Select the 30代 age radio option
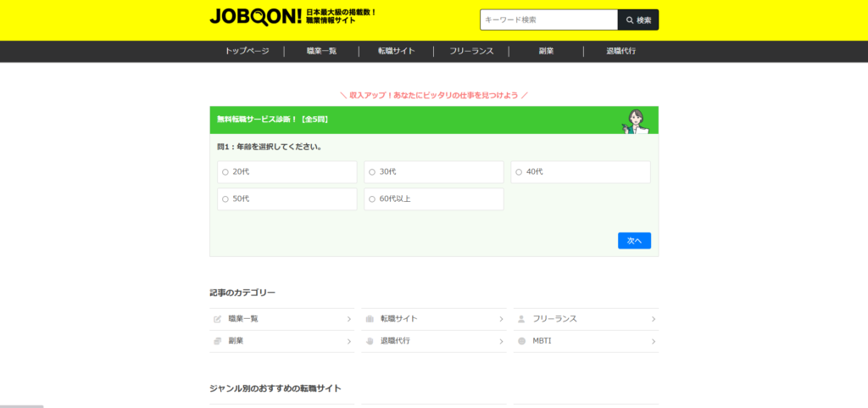Image resolution: width=868 pixels, height=408 pixels. [372, 172]
